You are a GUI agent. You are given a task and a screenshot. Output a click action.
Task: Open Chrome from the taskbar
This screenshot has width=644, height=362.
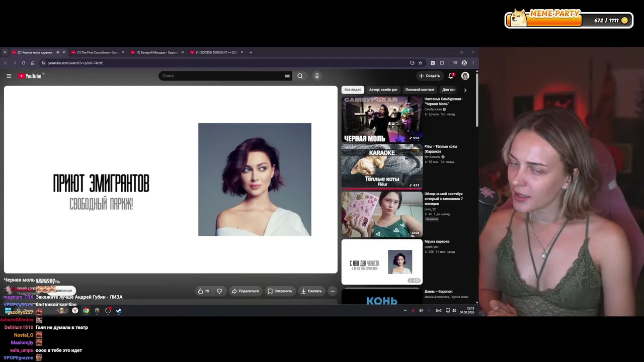(86, 311)
